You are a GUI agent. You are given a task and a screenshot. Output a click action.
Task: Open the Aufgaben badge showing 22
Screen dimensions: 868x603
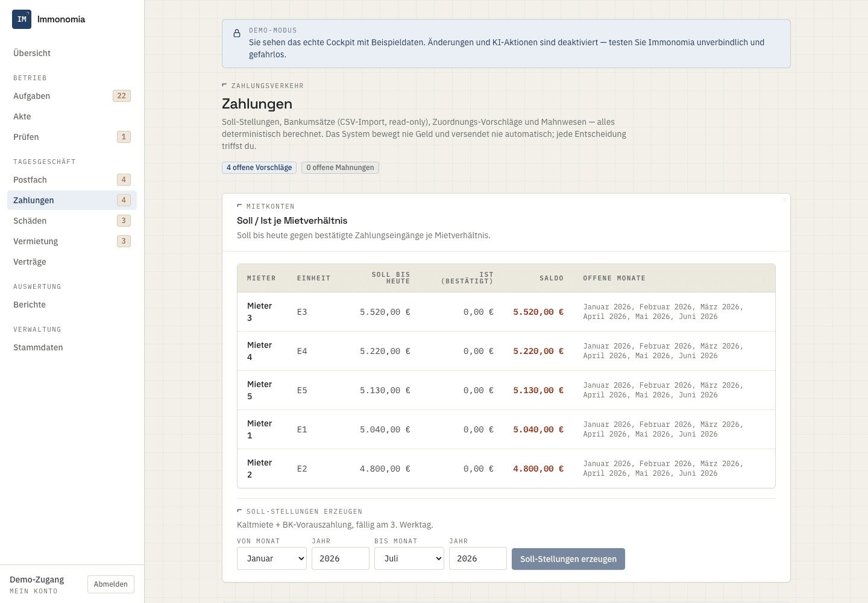click(122, 96)
